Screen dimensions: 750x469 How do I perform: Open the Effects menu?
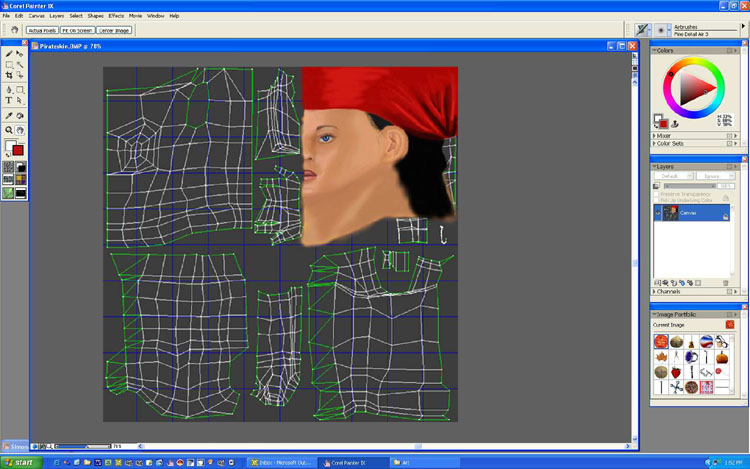[x=116, y=16]
